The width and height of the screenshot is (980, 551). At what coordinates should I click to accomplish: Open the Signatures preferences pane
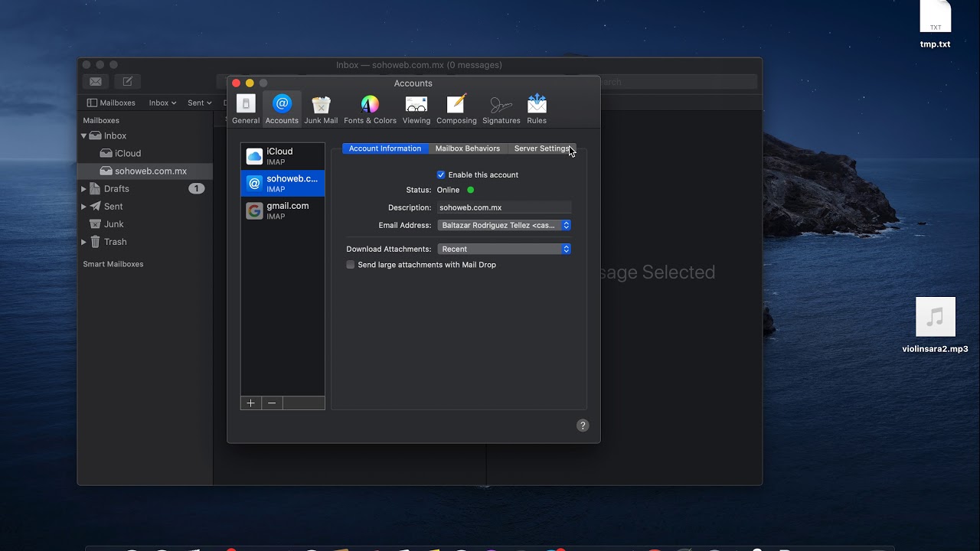501,109
